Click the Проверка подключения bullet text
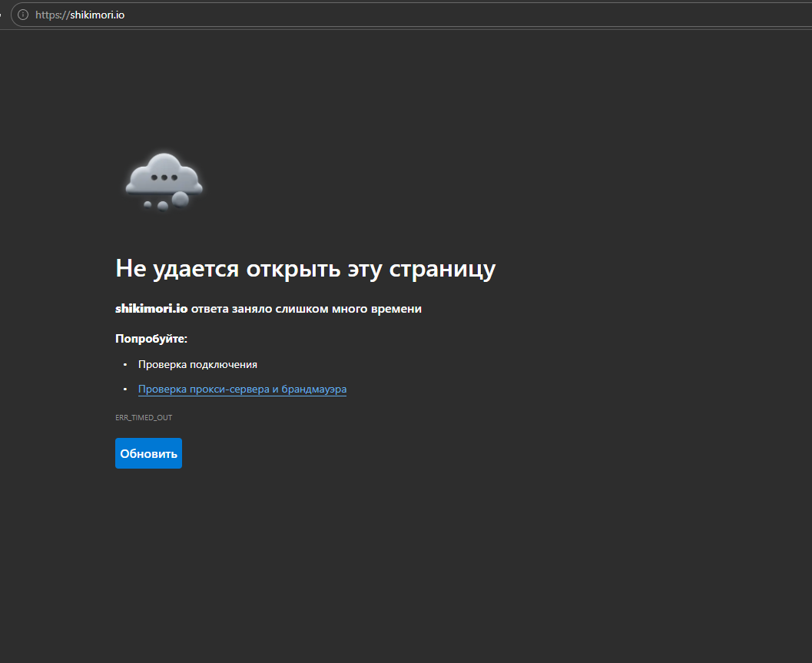This screenshot has width=812, height=663. coord(197,365)
